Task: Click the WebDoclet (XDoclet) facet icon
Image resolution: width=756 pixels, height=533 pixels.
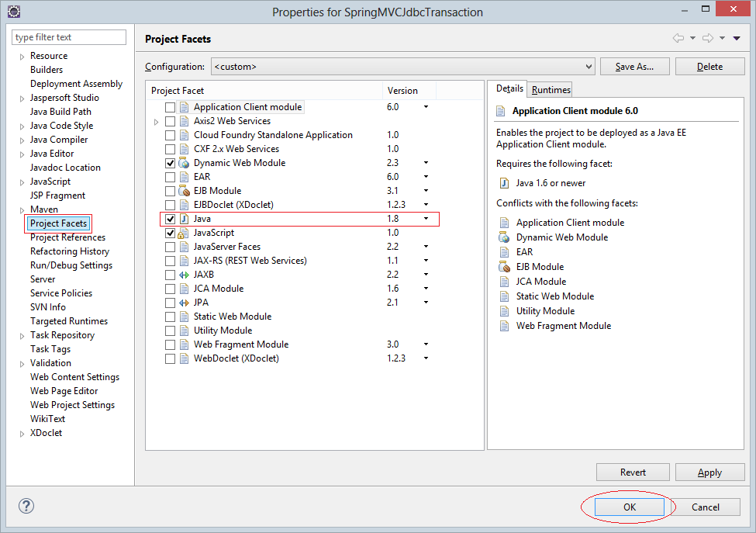Action: tap(184, 359)
